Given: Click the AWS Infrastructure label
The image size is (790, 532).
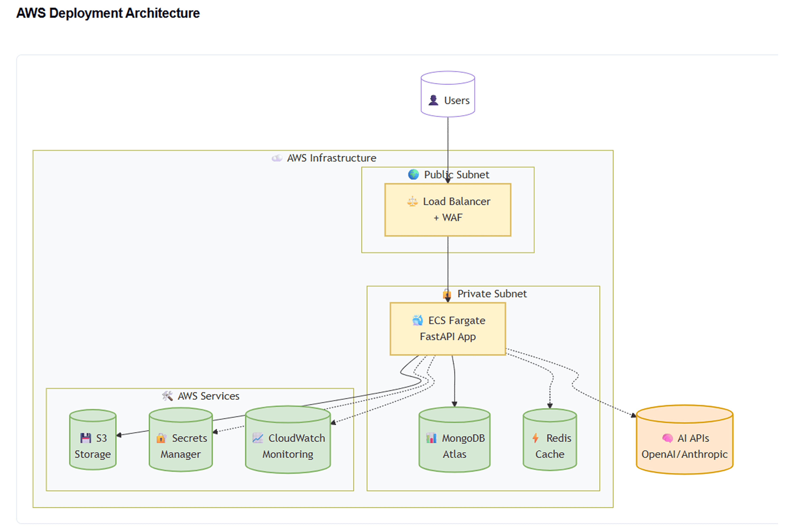Looking at the screenshot, I should pyautogui.click(x=331, y=158).
